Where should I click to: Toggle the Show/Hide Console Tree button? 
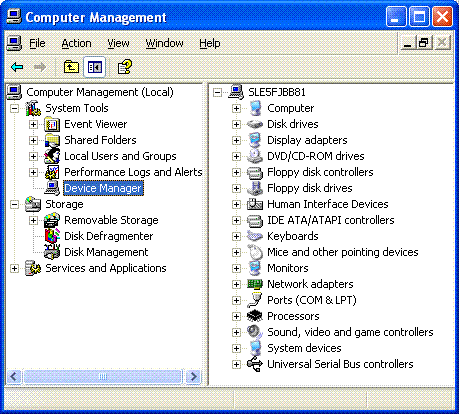coord(94,67)
